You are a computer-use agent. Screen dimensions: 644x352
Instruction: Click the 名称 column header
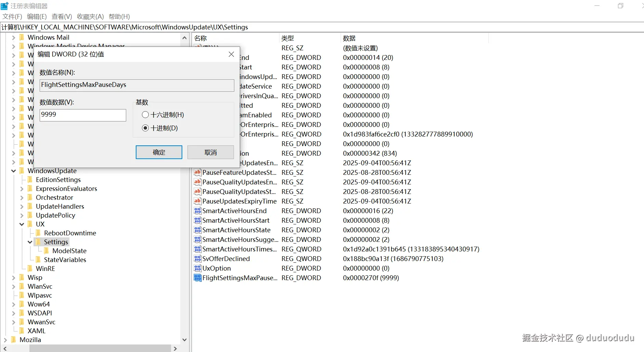click(236, 38)
